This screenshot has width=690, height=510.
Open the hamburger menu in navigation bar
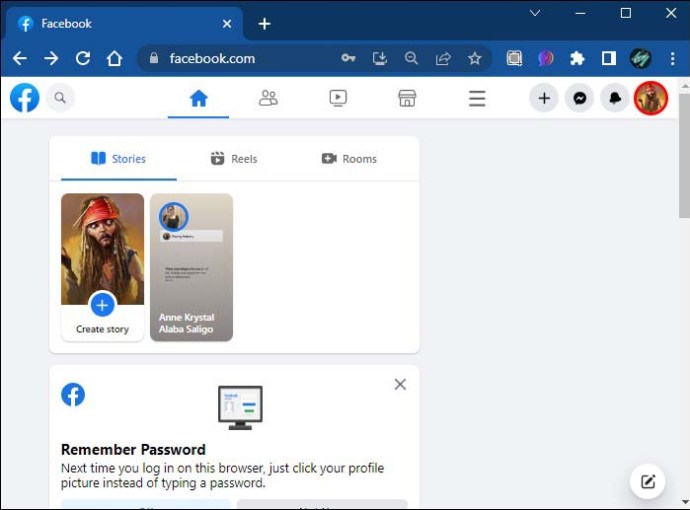coord(477,98)
